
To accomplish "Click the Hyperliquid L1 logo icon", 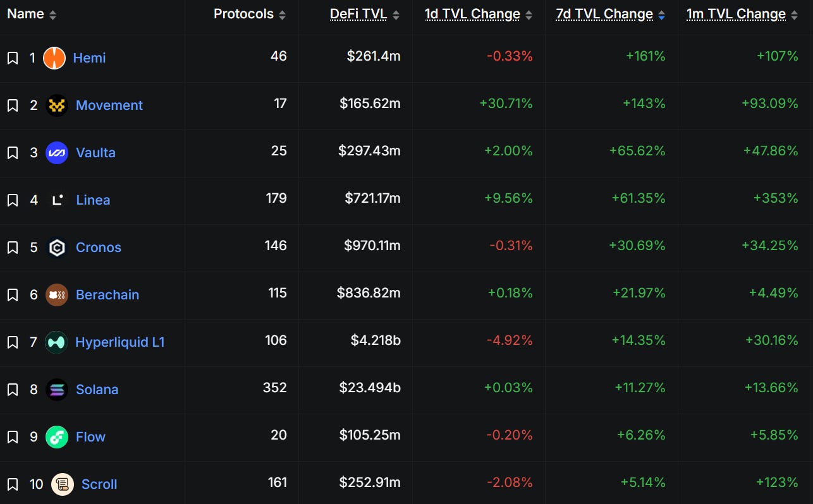I will (x=56, y=342).
